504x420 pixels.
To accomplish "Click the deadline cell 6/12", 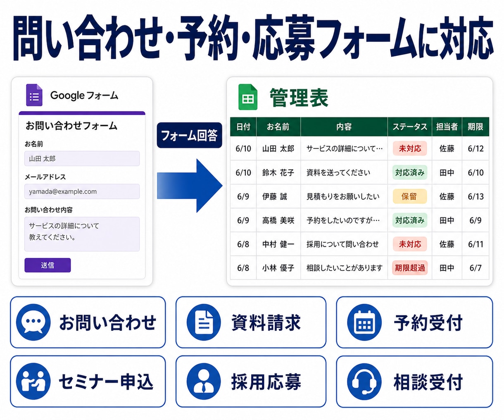I will pyautogui.click(x=475, y=148).
